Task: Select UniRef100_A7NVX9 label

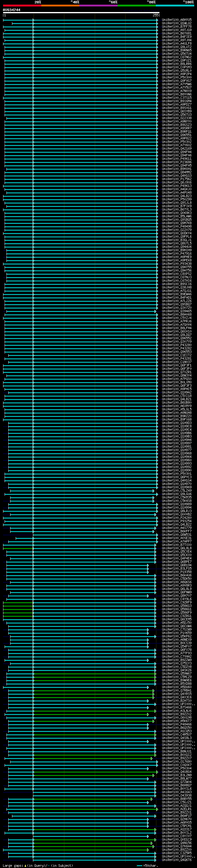Action: [x=177, y=91]
